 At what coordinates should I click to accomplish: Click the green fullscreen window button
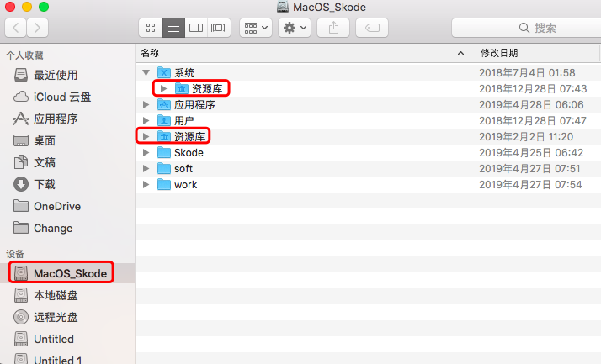coord(44,6)
